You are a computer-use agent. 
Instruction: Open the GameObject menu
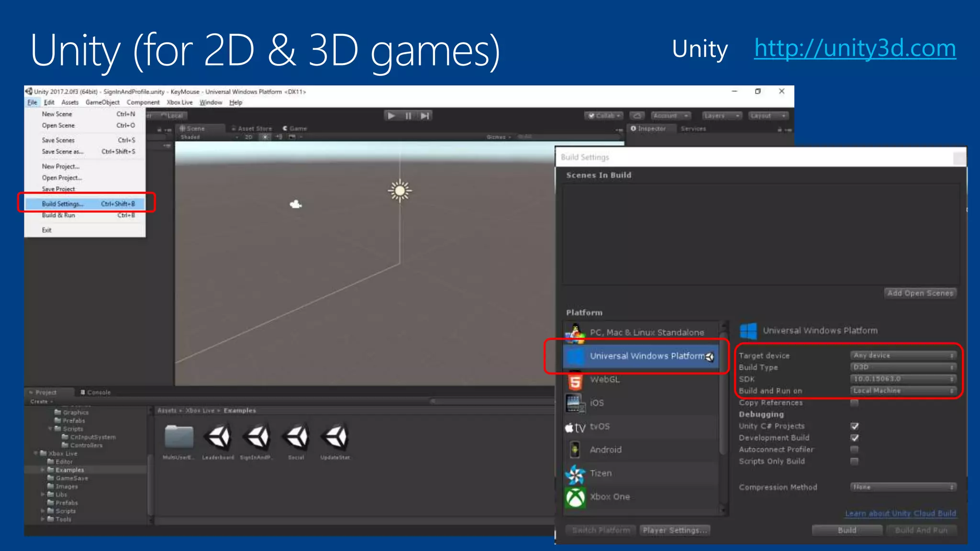click(x=102, y=102)
